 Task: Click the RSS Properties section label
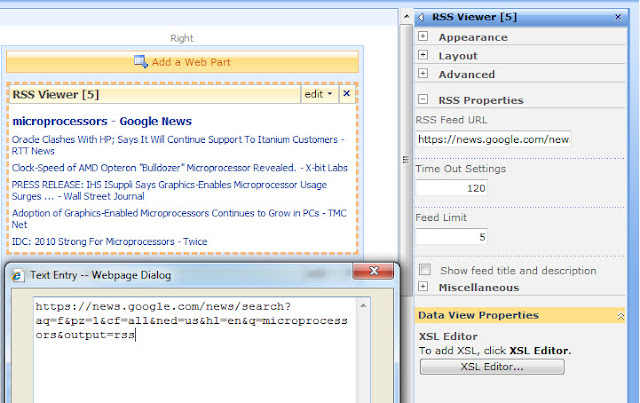pos(481,100)
